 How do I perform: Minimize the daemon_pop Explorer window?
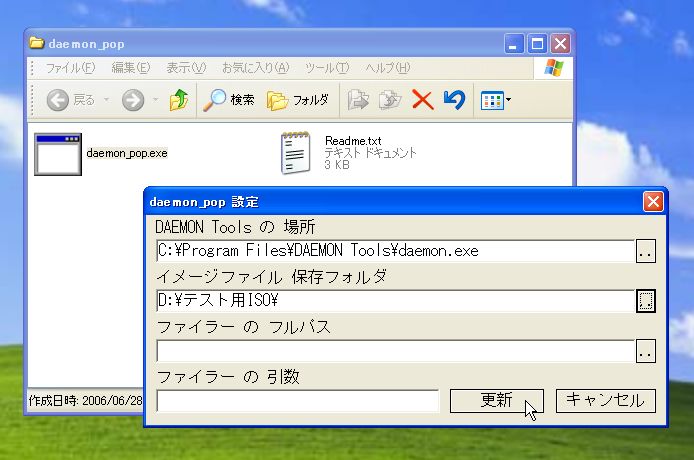(x=513, y=44)
